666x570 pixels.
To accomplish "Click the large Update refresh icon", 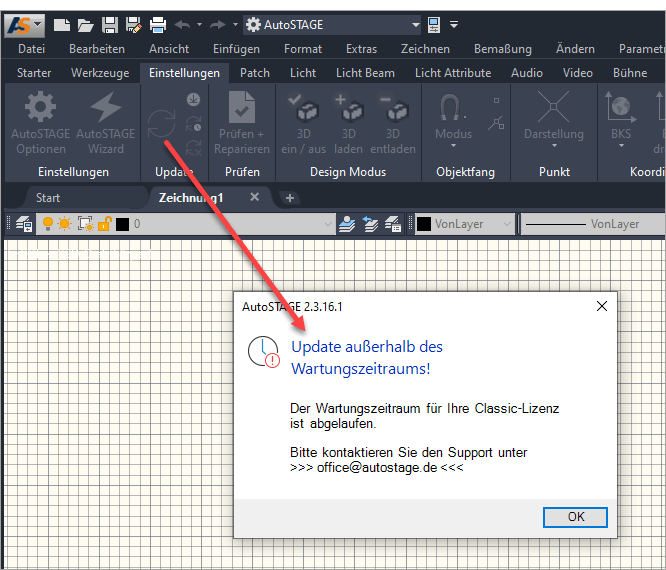I will pyautogui.click(x=161, y=123).
